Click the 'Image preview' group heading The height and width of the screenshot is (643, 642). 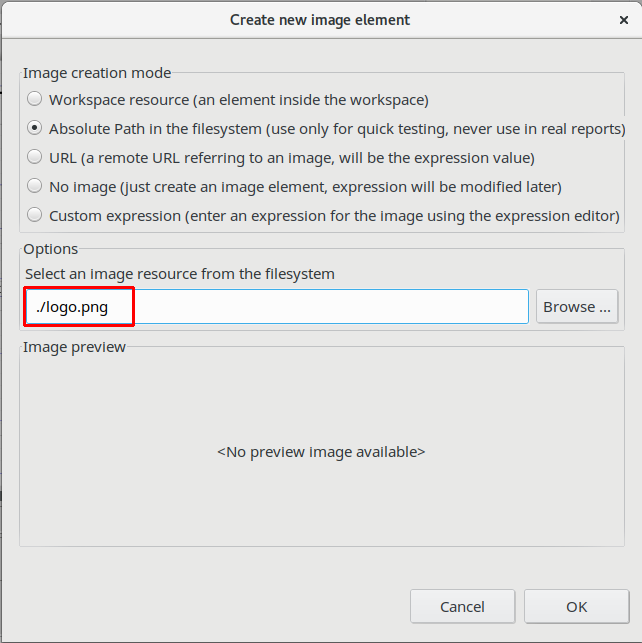pyautogui.click(x=74, y=347)
